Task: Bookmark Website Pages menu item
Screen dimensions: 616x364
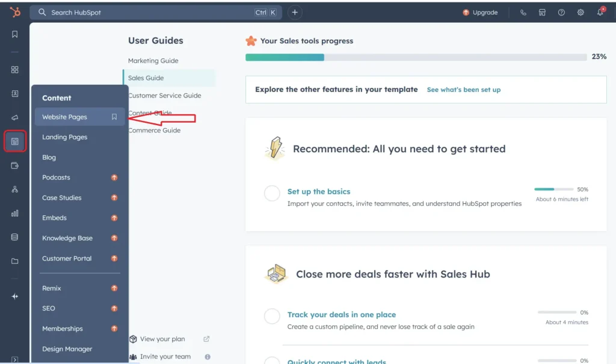Action: click(x=114, y=117)
